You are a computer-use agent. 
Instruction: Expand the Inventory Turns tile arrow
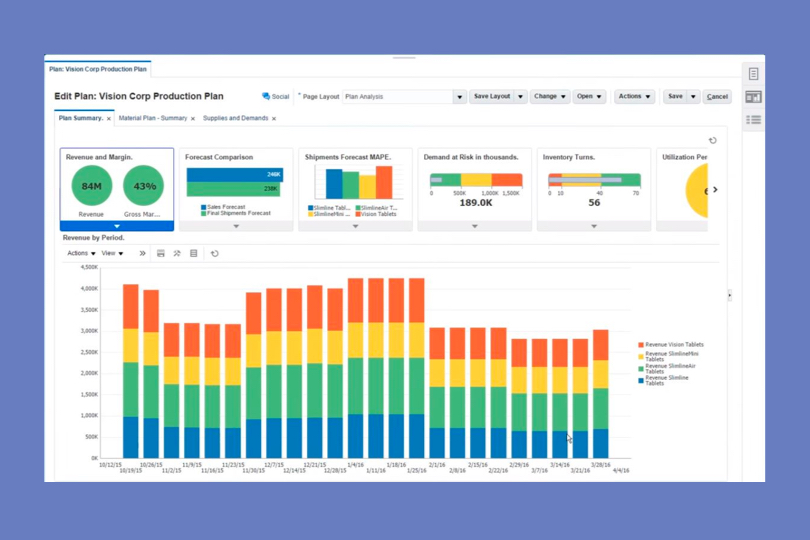tap(594, 226)
